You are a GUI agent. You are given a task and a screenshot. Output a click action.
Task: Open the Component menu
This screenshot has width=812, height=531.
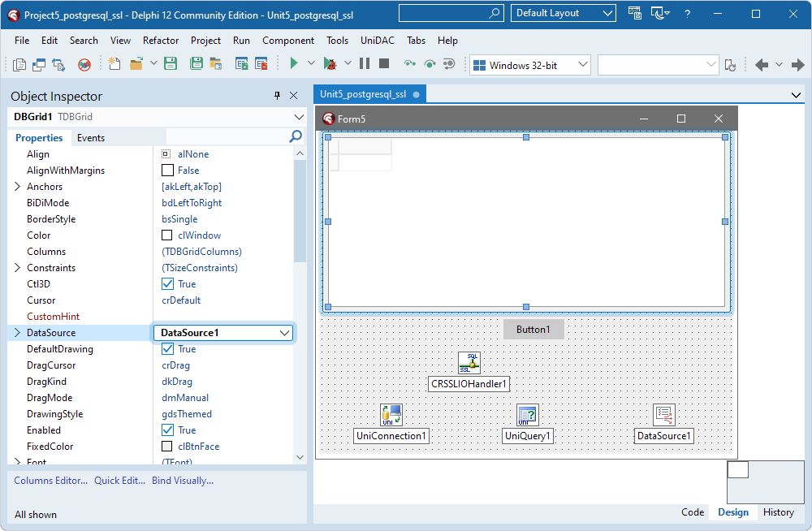click(288, 41)
